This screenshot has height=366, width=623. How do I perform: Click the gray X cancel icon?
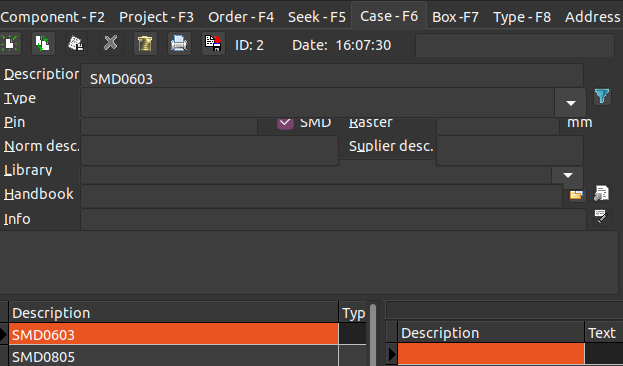pyautogui.click(x=110, y=43)
